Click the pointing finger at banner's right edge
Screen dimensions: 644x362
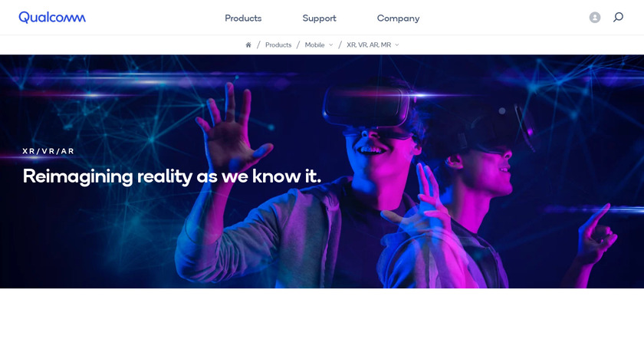click(596, 234)
